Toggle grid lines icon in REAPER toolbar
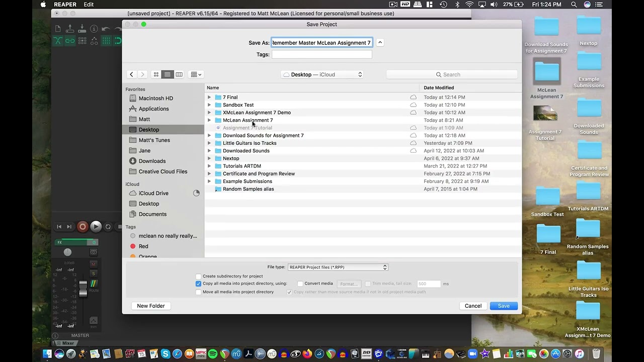The image size is (644, 362). (106, 41)
